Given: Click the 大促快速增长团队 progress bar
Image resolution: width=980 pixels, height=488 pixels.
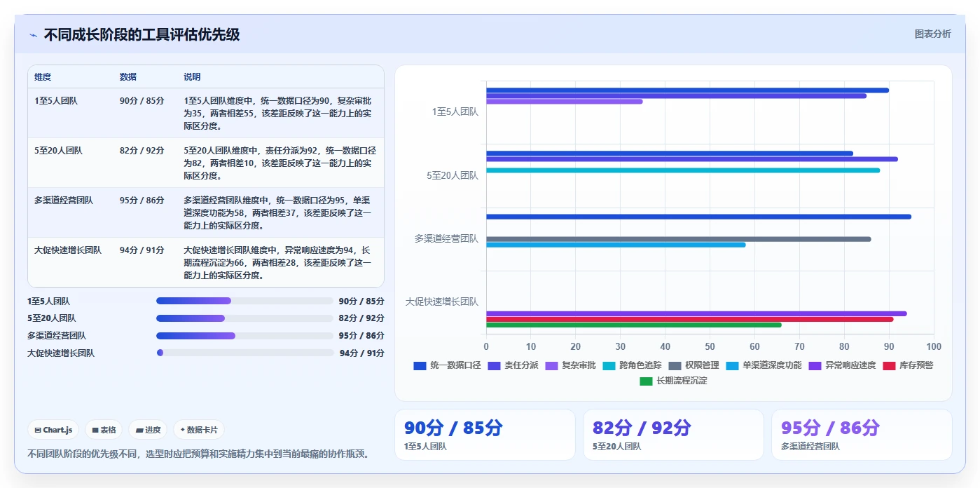Looking at the screenshot, I should (x=244, y=353).
